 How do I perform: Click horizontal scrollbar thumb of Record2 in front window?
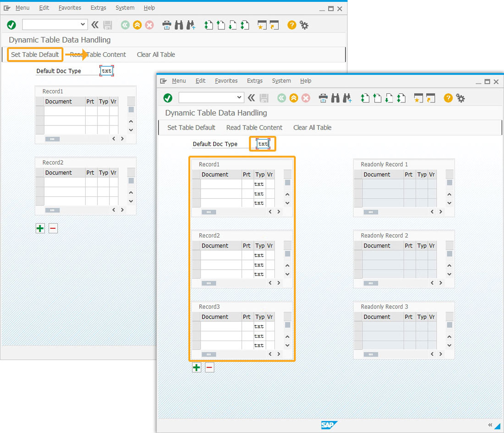point(208,283)
